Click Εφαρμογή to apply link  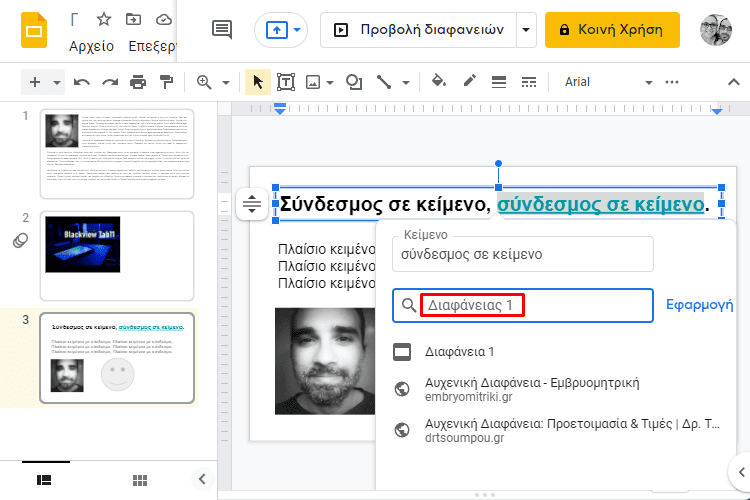tap(699, 305)
